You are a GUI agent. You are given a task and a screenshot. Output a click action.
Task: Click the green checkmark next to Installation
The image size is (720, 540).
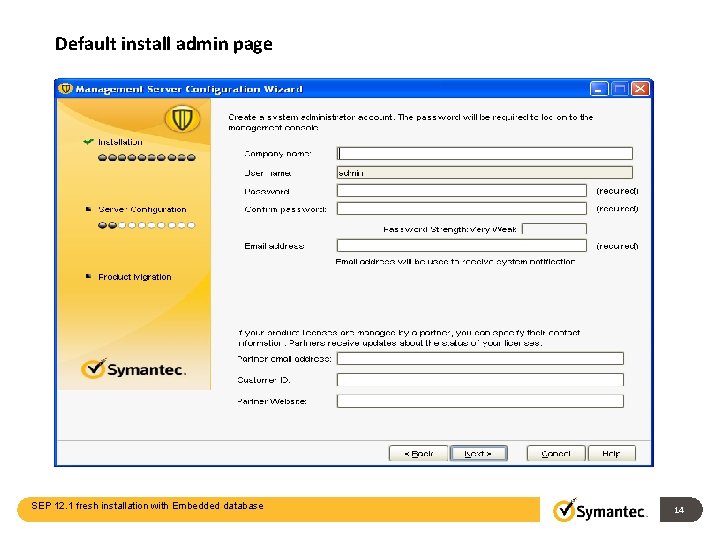point(88,141)
